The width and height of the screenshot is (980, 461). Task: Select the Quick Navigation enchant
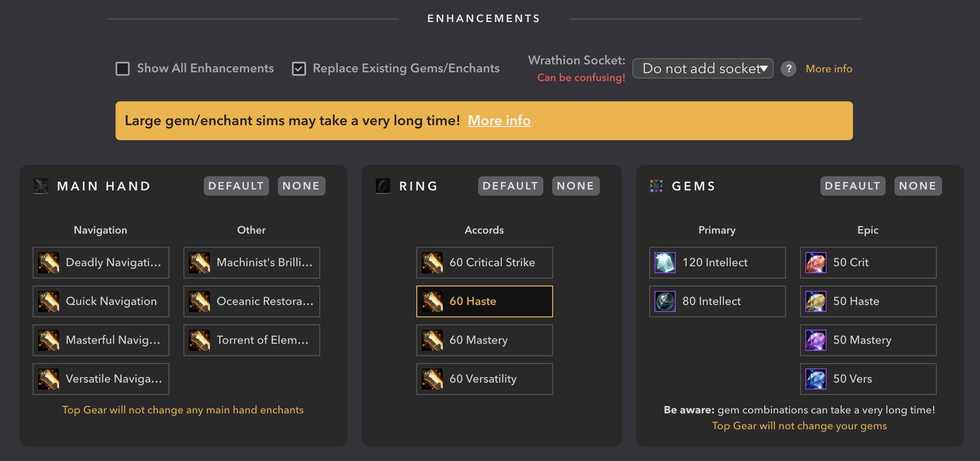(101, 301)
